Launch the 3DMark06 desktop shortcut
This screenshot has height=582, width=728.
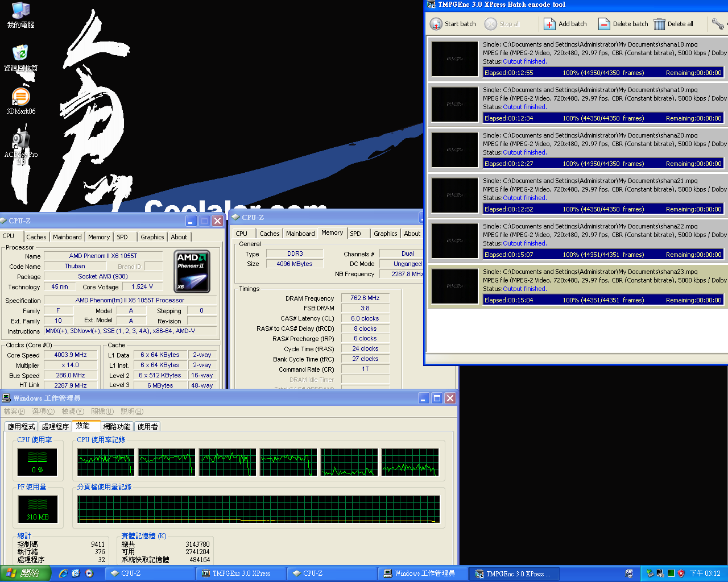click(x=20, y=101)
